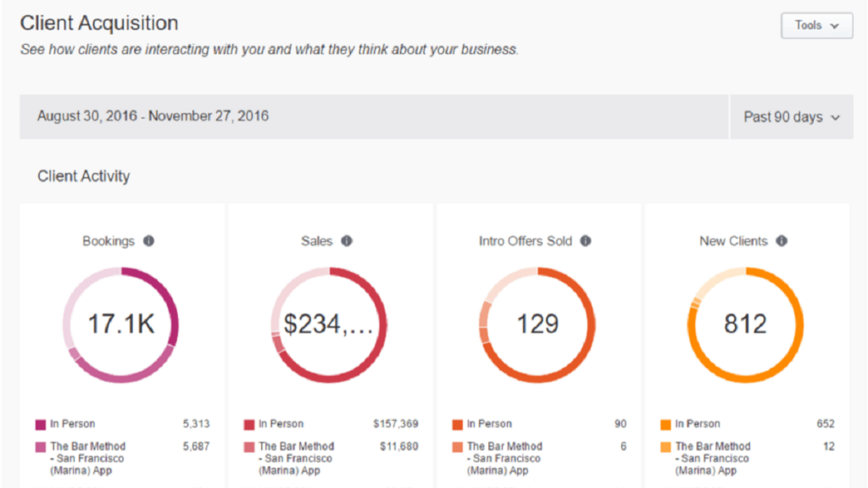Image resolution: width=868 pixels, height=488 pixels.
Task: Select In Person under Intro Offers Sold
Action: click(488, 424)
